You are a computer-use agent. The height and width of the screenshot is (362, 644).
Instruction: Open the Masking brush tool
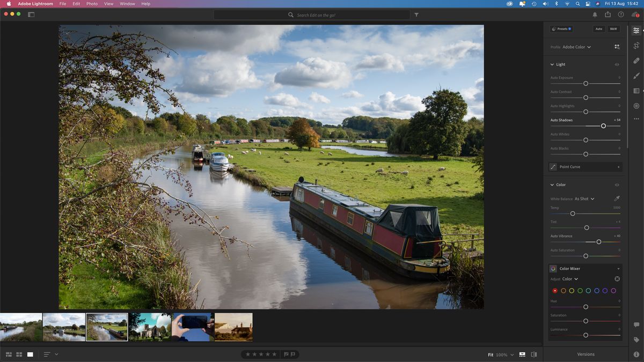click(x=636, y=76)
